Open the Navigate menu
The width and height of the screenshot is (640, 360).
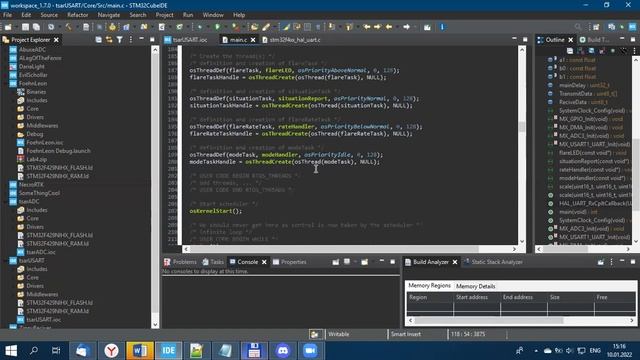pos(109,15)
